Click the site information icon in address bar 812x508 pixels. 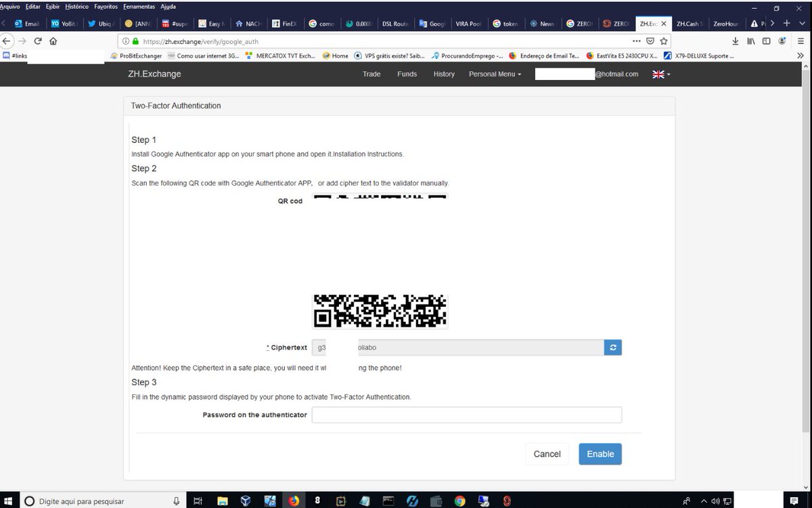(x=127, y=41)
